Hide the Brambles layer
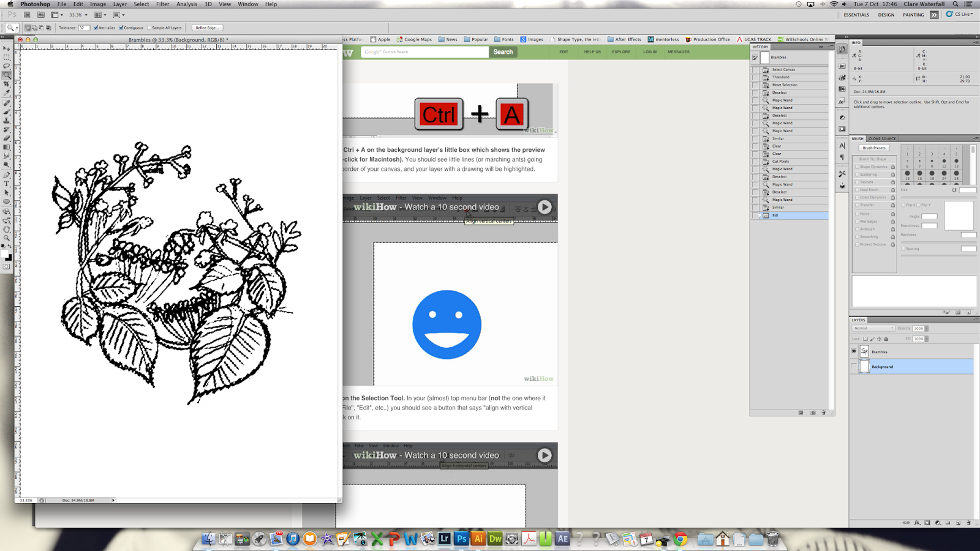This screenshot has width=980, height=551. coord(854,351)
